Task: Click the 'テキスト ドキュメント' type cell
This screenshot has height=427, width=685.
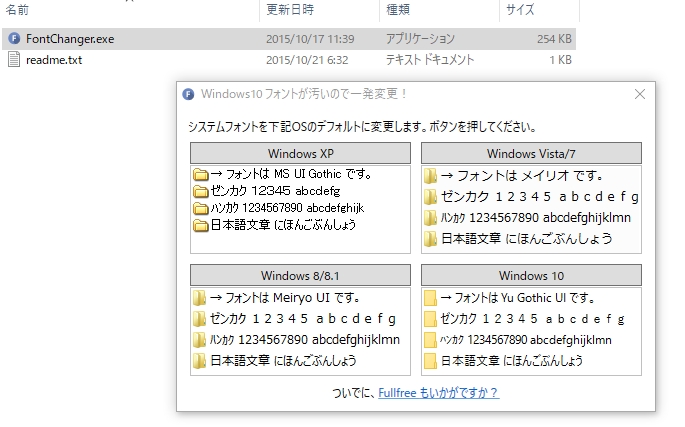Action: [430, 60]
